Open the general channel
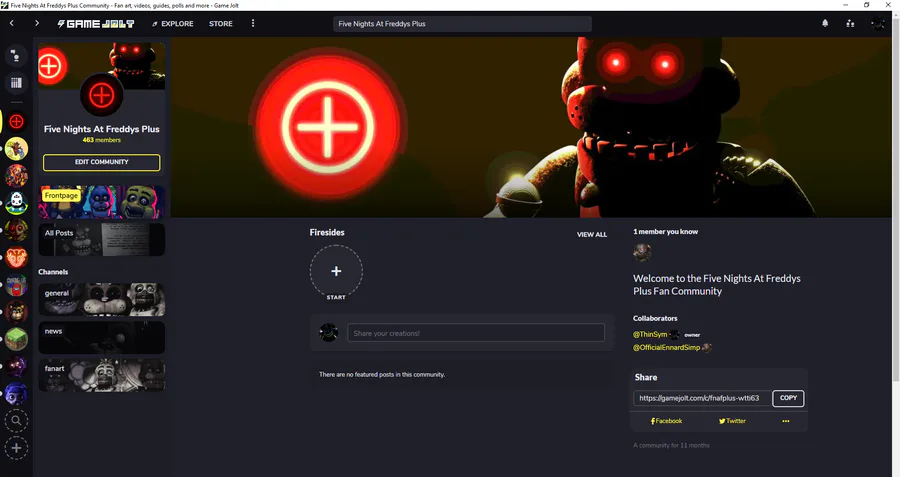 102,300
